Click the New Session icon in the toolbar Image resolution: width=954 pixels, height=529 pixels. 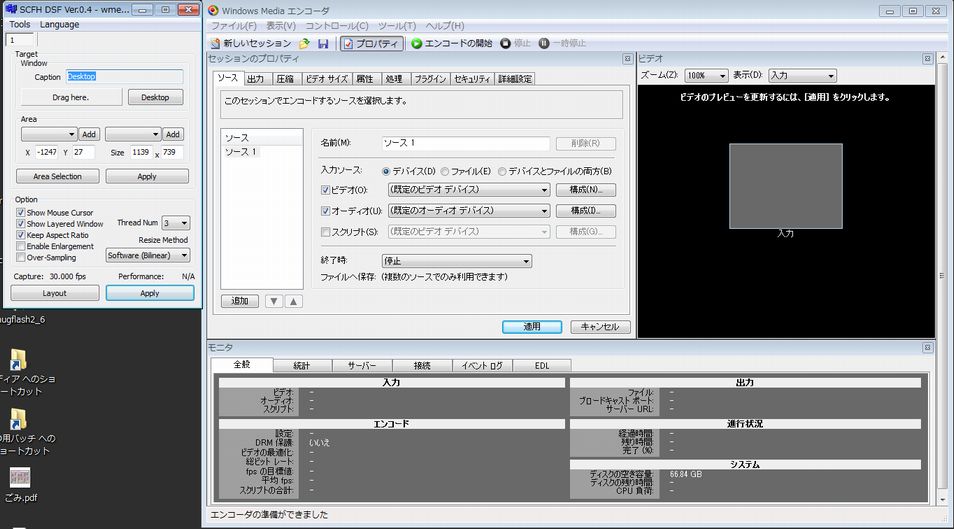click(x=215, y=43)
